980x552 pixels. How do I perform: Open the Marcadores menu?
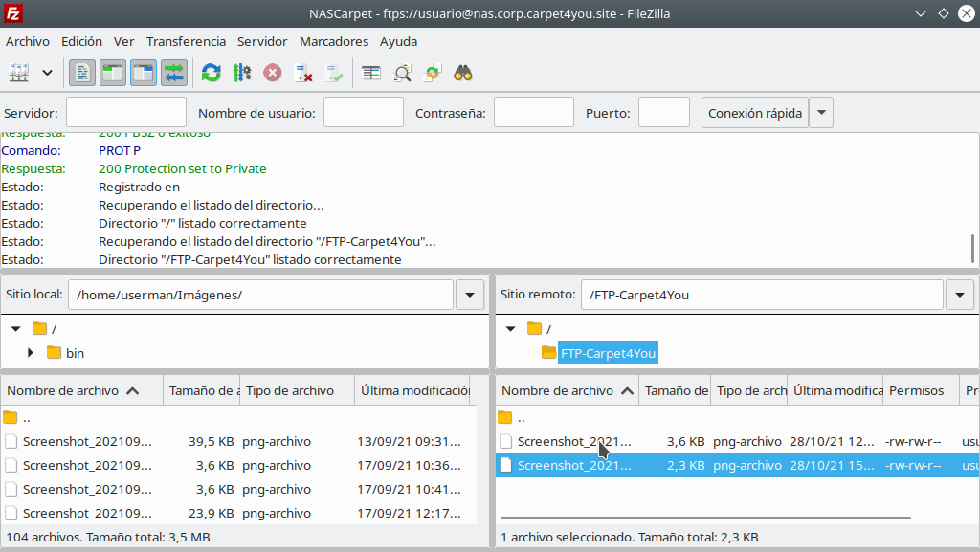point(334,41)
